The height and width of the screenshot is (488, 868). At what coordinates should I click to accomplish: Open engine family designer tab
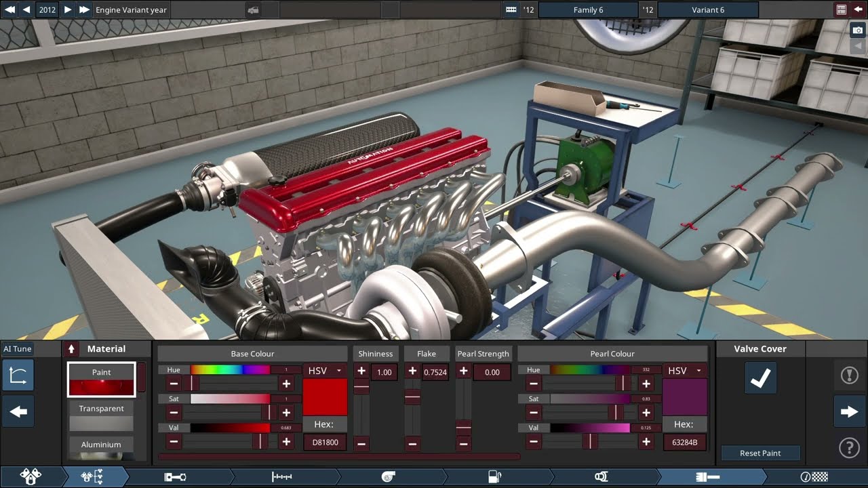[31, 477]
